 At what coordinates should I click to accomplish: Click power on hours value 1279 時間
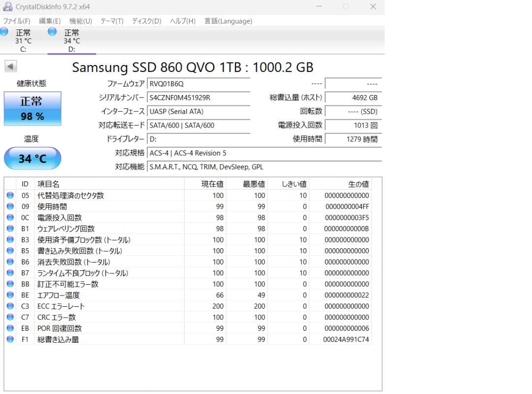354,139
